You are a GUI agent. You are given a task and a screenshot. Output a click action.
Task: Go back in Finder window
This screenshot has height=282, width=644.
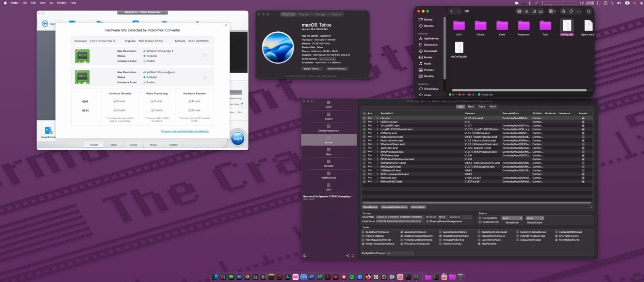click(452, 11)
